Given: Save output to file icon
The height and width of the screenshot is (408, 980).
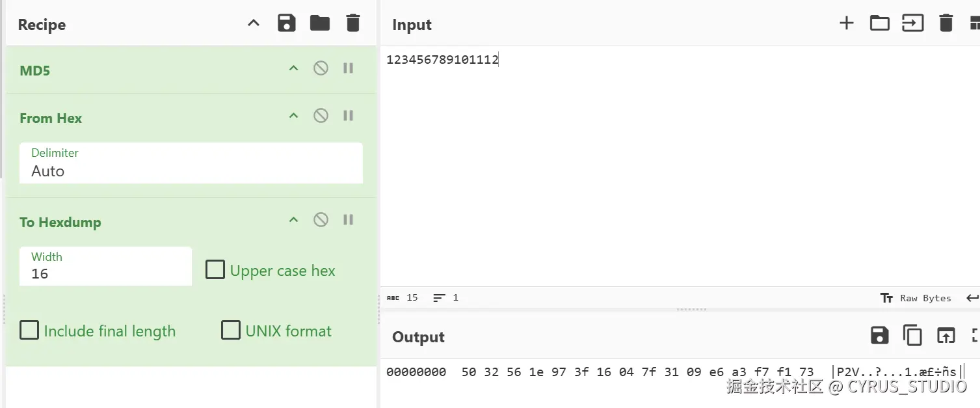Looking at the screenshot, I should click(879, 336).
